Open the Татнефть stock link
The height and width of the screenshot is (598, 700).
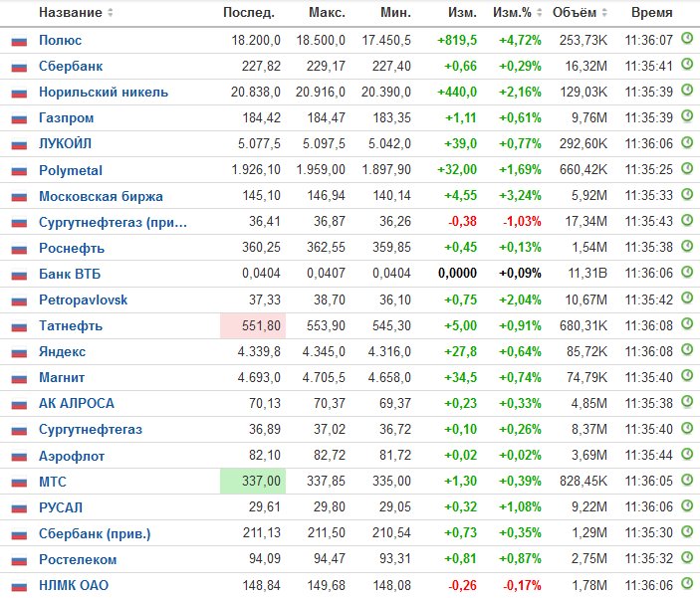[71, 325]
